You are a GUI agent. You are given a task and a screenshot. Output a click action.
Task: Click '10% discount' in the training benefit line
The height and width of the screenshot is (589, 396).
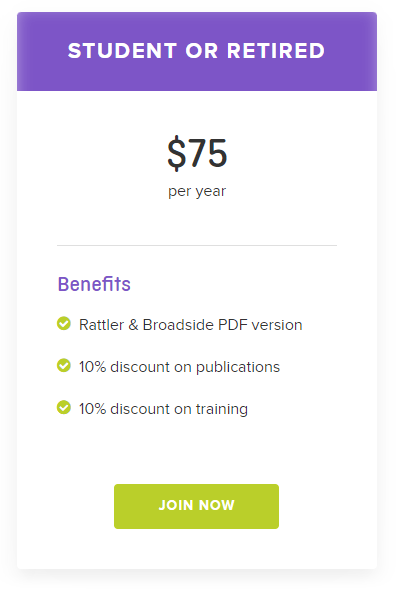pyautogui.click(x=124, y=409)
